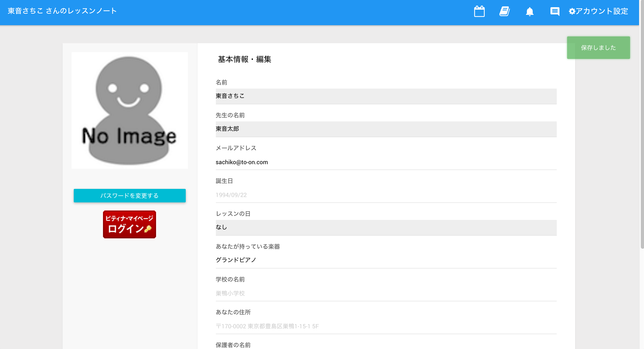This screenshot has height=349, width=644.
Task: Open the messages chat icon
Action: 555,11
